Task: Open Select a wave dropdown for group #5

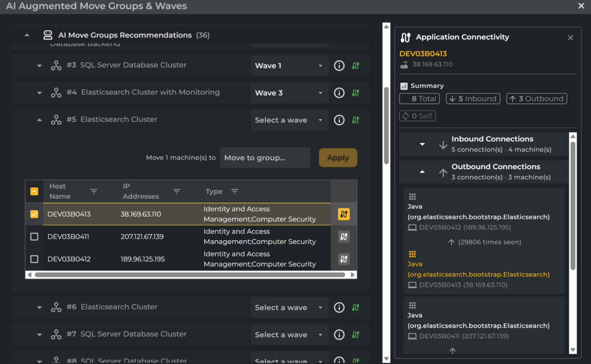Action: pyautogui.click(x=289, y=120)
